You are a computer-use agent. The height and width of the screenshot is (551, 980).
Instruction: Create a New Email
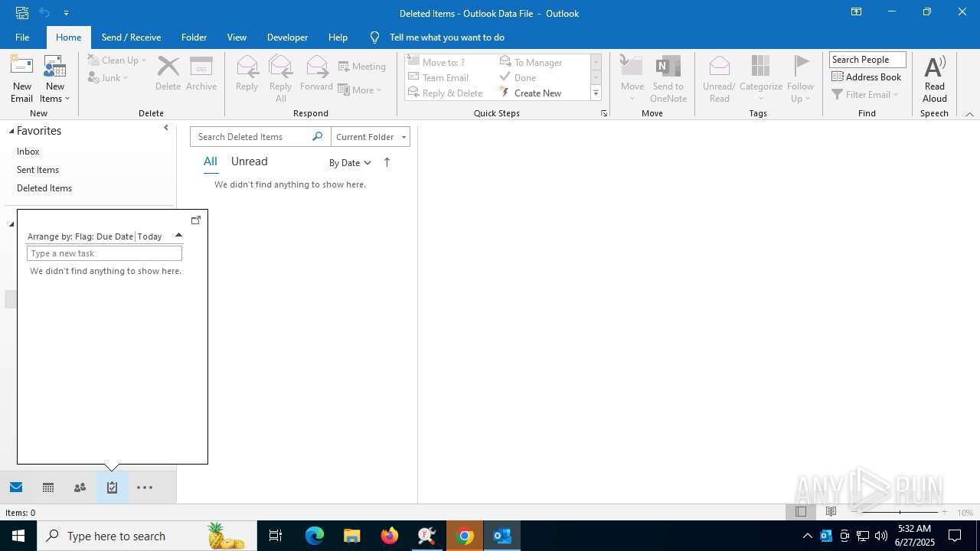[x=21, y=79]
